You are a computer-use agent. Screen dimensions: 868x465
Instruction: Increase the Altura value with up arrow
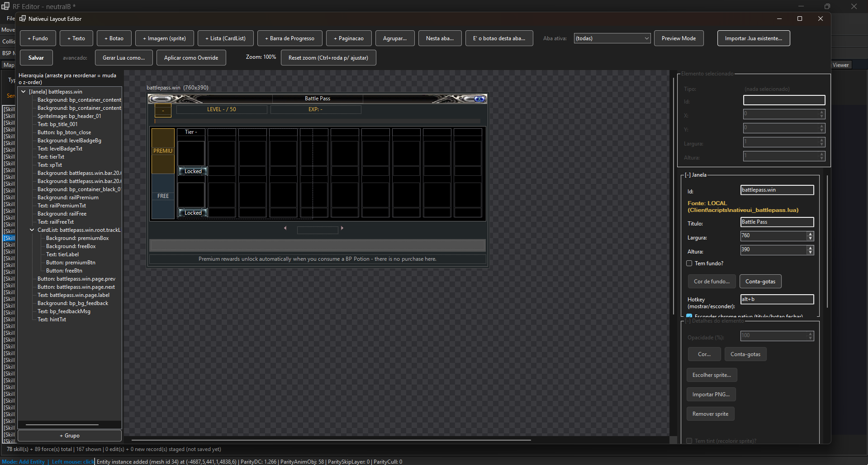[810, 248]
